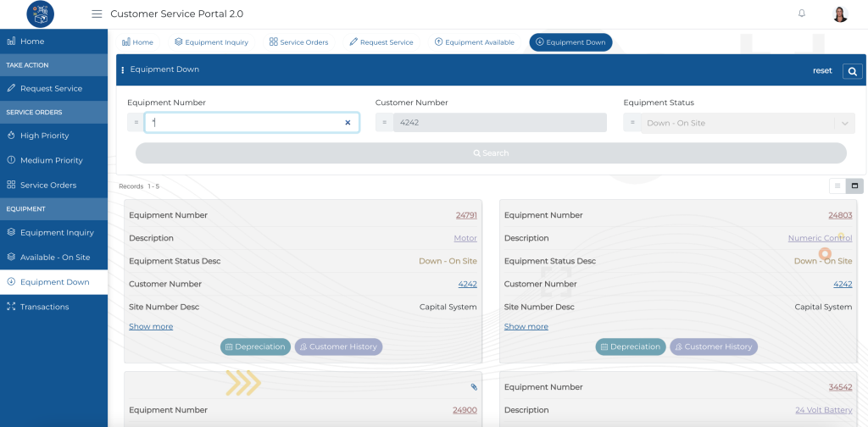
Task: Open customer 4242 on card 24803
Action: coord(843,285)
